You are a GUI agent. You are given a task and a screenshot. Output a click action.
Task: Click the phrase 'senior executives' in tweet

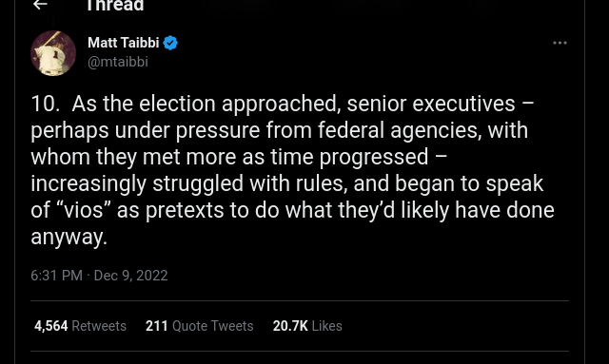tap(431, 104)
